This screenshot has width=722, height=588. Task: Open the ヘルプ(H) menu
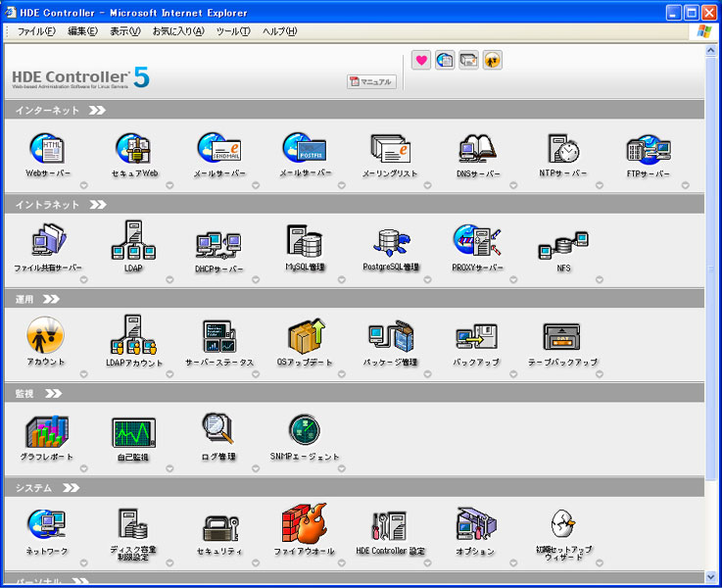tap(280, 31)
